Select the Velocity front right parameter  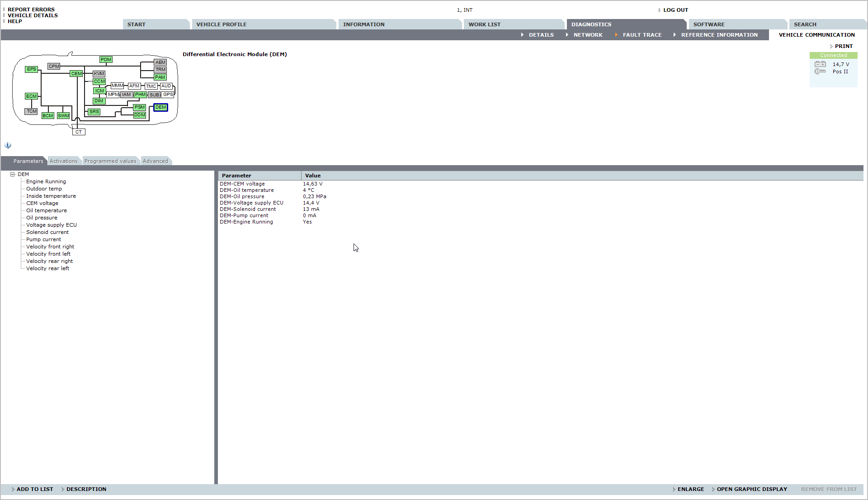(x=50, y=247)
